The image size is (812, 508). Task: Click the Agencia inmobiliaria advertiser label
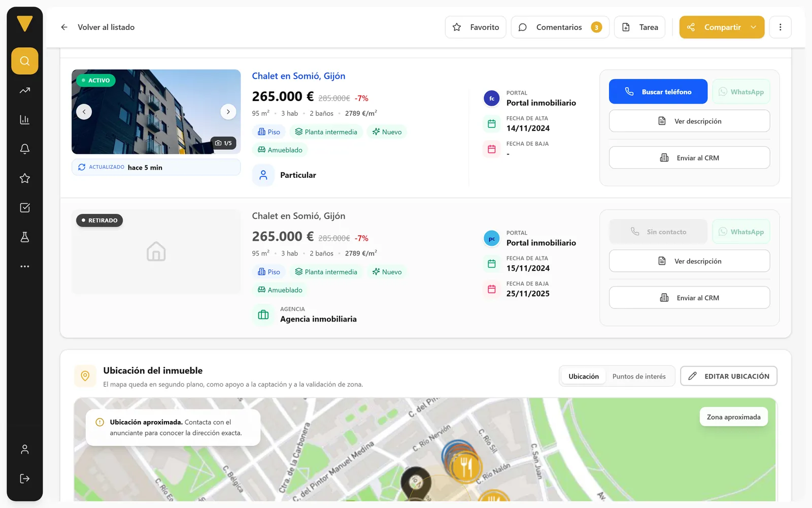[318, 319]
